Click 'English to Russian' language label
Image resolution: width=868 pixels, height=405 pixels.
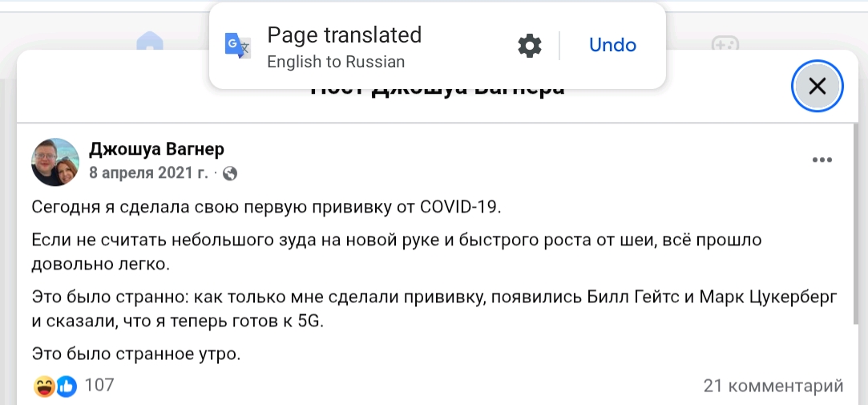pyautogui.click(x=336, y=62)
